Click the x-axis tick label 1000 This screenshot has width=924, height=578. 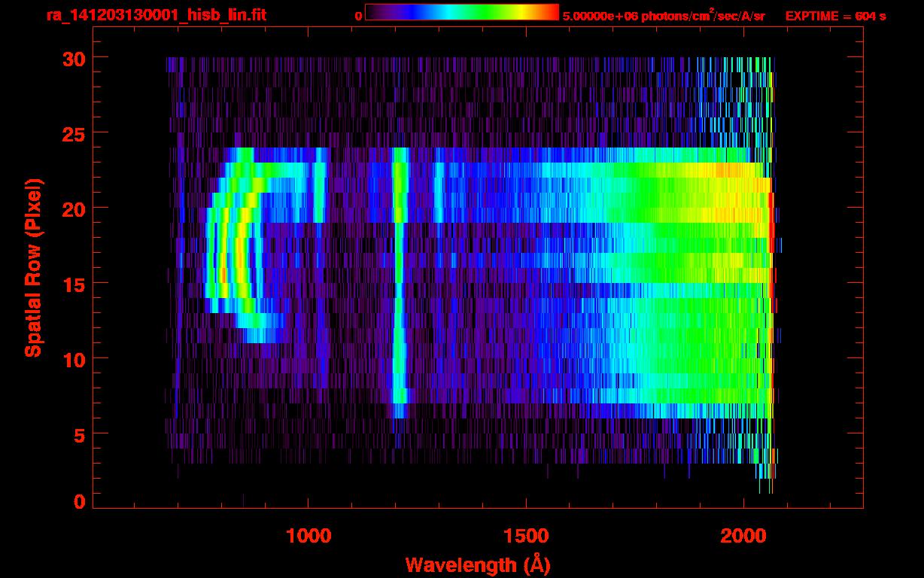(x=309, y=536)
